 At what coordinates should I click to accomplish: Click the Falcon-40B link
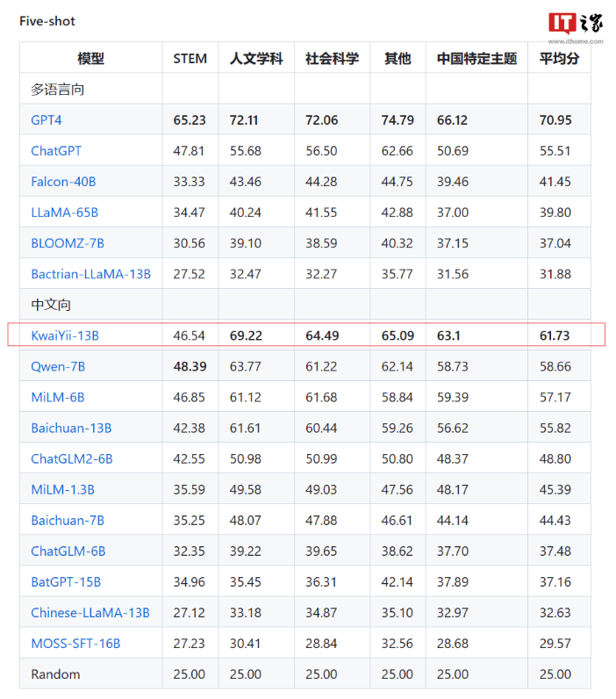coord(63,182)
